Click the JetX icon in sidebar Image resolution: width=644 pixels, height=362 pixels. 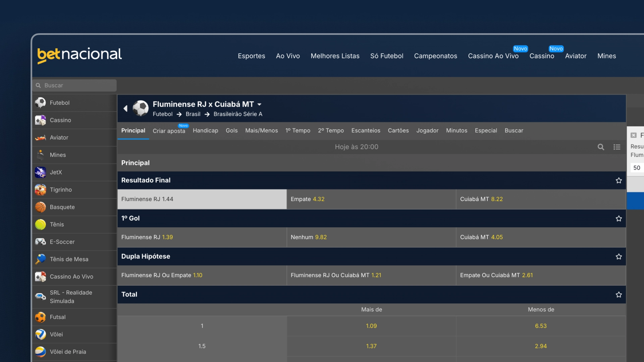[41, 172]
